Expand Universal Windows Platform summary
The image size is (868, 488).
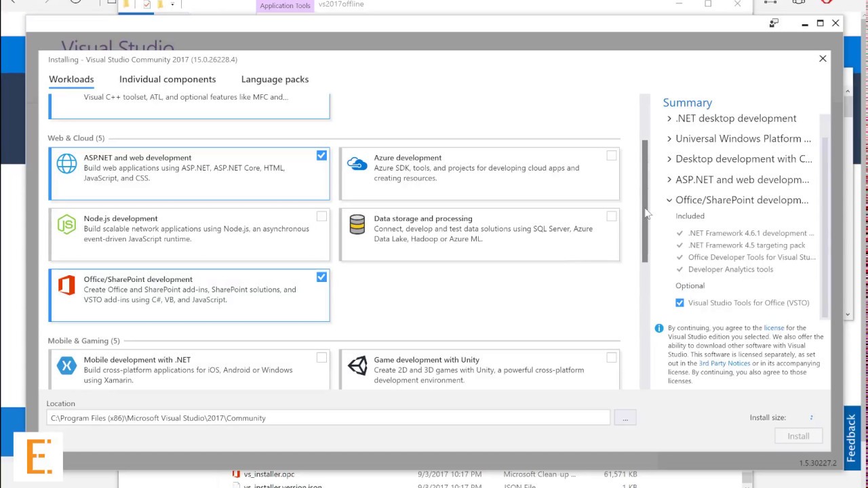tap(669, 139)
